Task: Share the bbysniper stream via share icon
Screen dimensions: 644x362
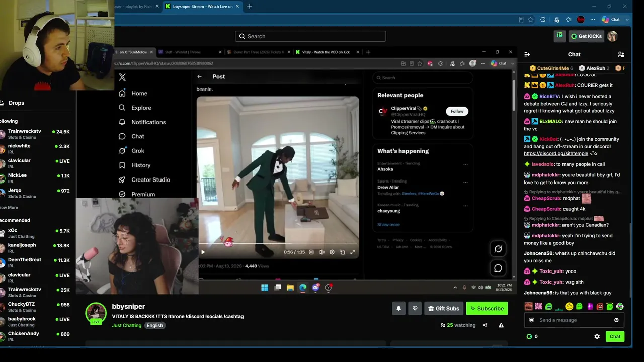Action: [x=485, y=325]
